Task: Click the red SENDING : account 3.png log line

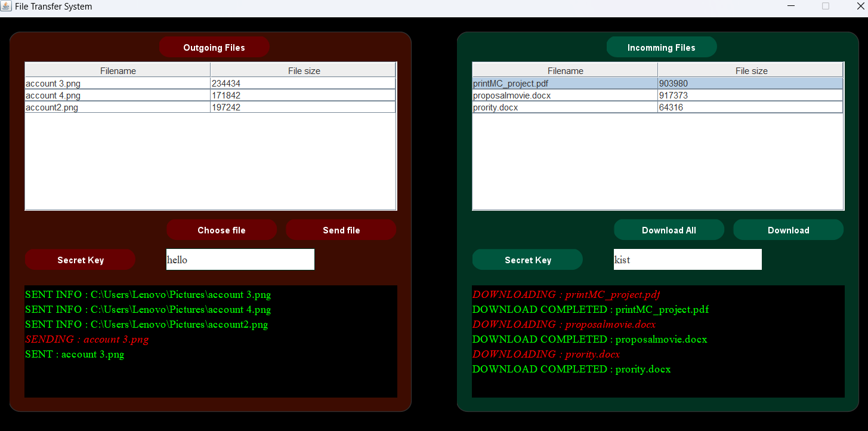Action: point(87,340)
